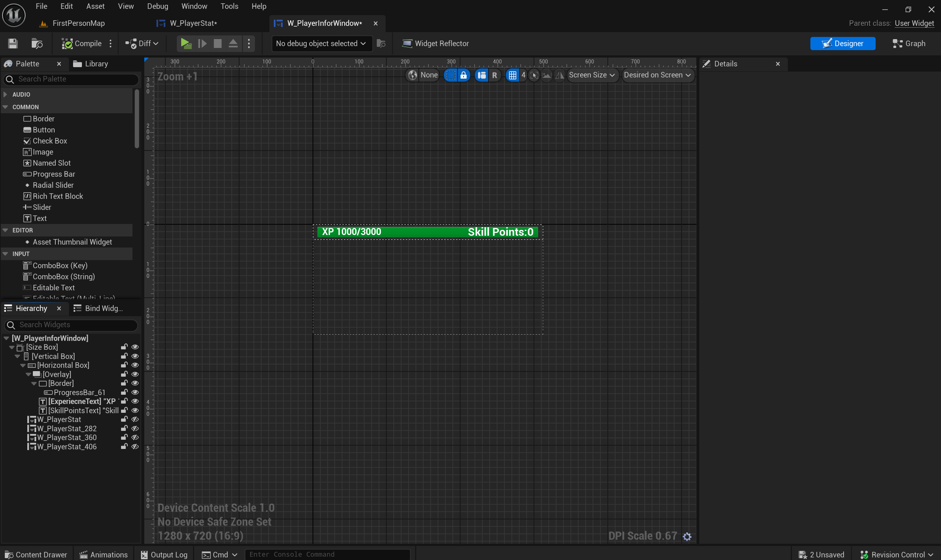Open the Desired on Screen dropdown
The image size is (941, 560).
coord(657,75)
